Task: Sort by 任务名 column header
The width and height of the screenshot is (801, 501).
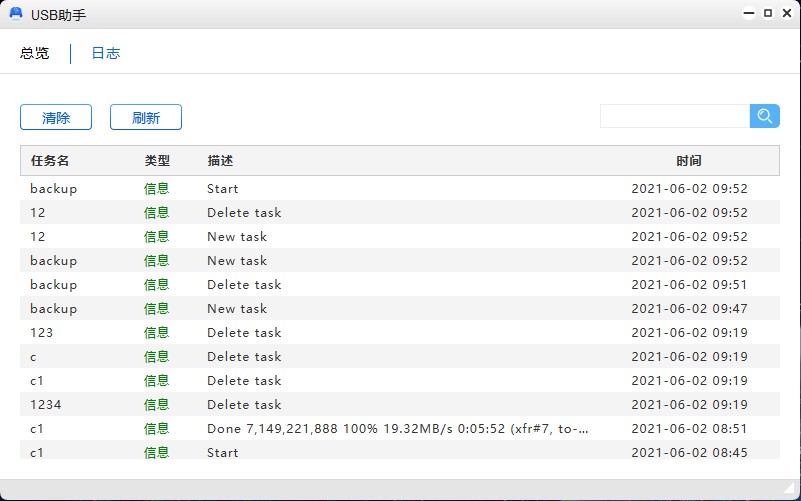Action: tap(50, 161)
